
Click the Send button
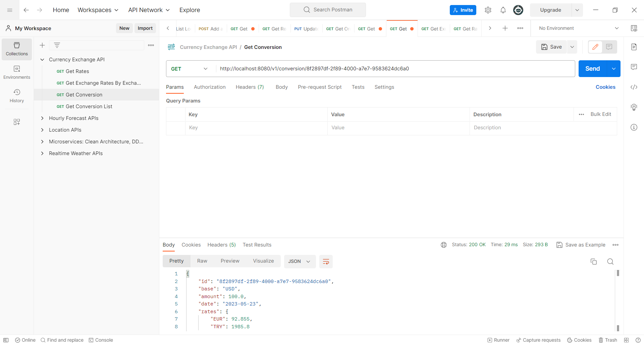[x=593, y=69]
